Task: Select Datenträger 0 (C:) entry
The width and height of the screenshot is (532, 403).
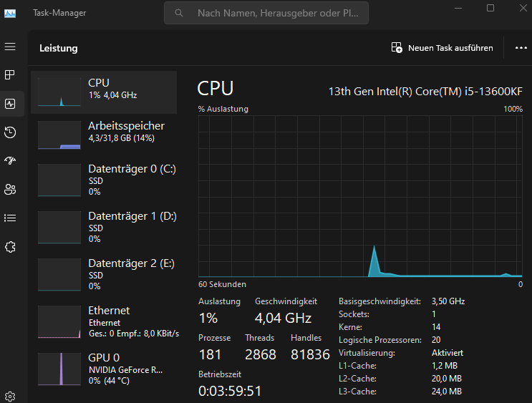Action: pos(104,180)
